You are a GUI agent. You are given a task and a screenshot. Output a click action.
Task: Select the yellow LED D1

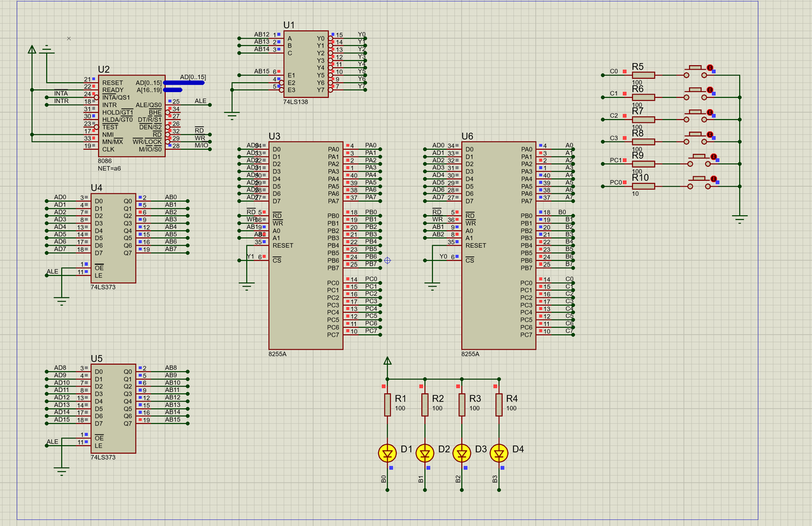[x=388, y=453]
